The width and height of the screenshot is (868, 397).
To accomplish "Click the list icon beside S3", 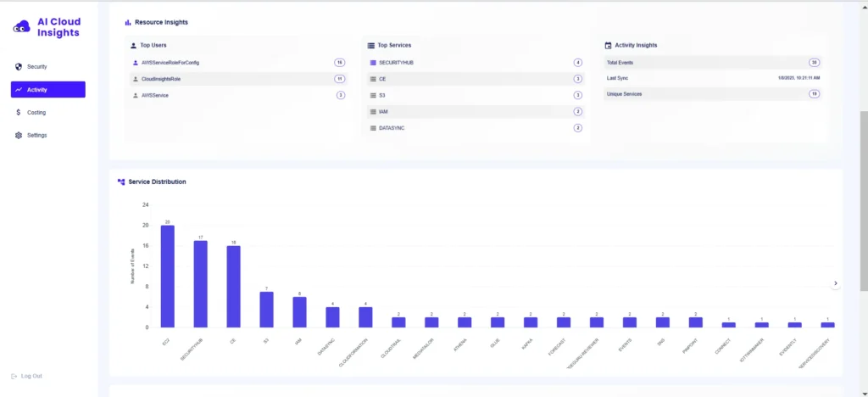I will pyautogui.click(x=373, y=95).
